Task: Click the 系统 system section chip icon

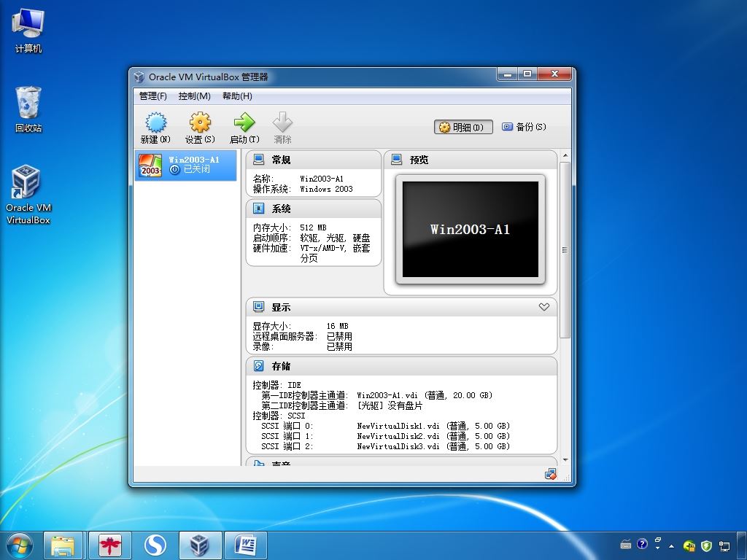Action: 259,209
